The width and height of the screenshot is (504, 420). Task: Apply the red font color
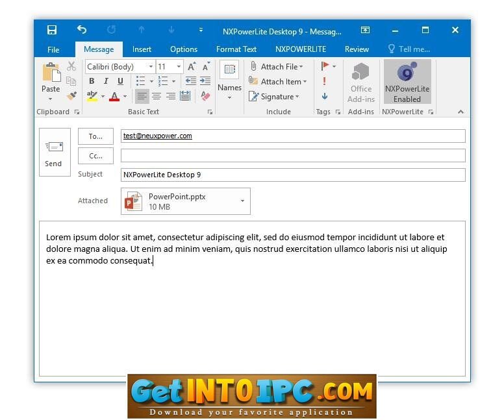click(x=114, y=96)
